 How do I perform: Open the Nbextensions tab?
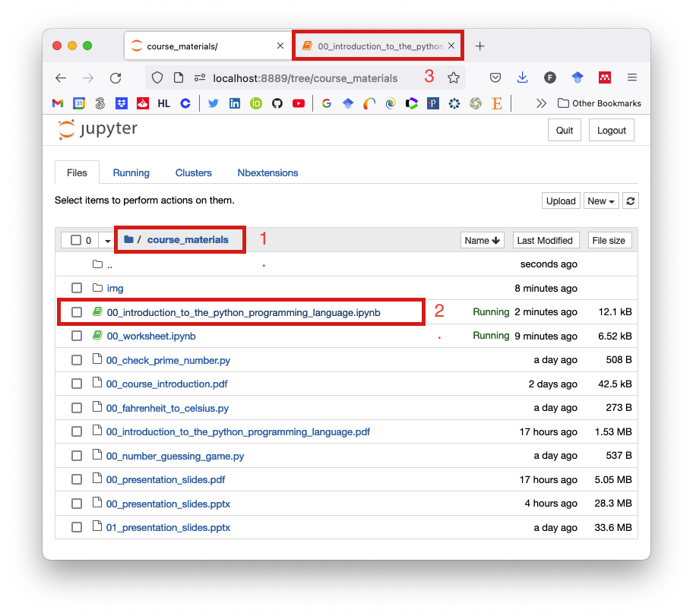click(267, 172)
